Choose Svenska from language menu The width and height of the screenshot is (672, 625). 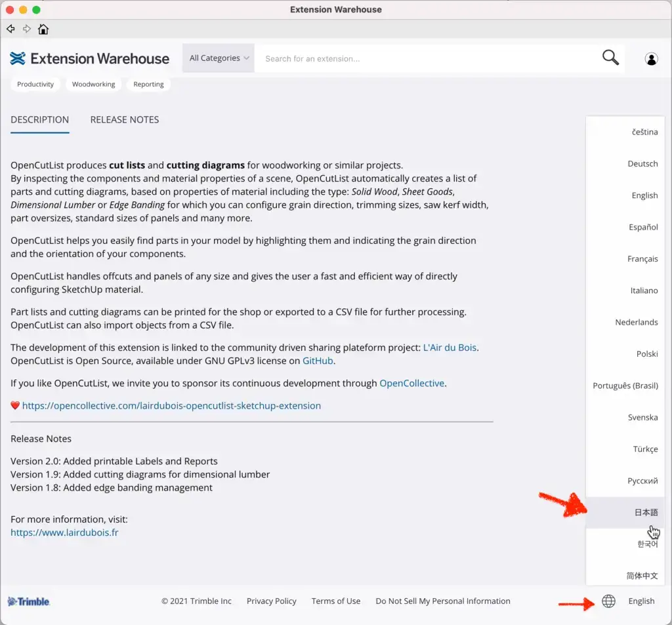tap(625, 417)
